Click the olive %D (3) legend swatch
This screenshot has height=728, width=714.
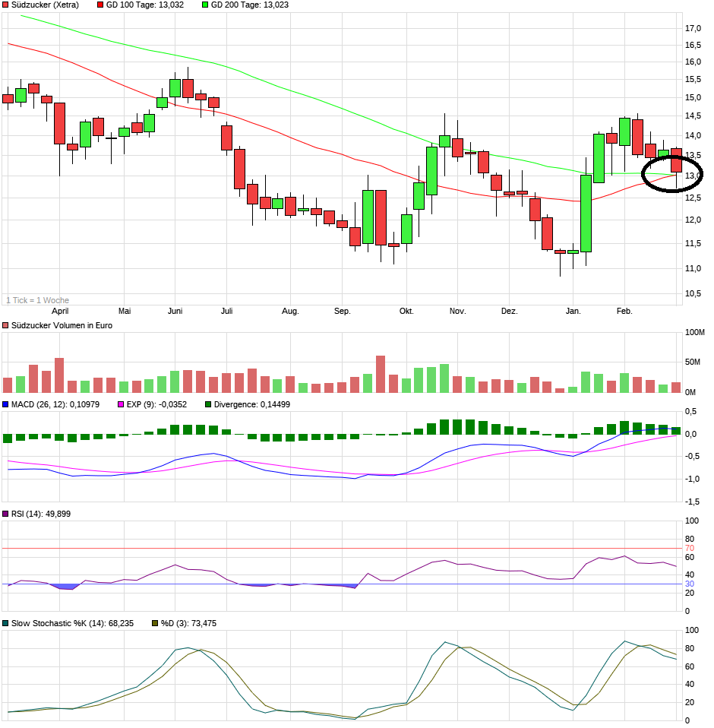pyautogui.click(x=155, y=624)
